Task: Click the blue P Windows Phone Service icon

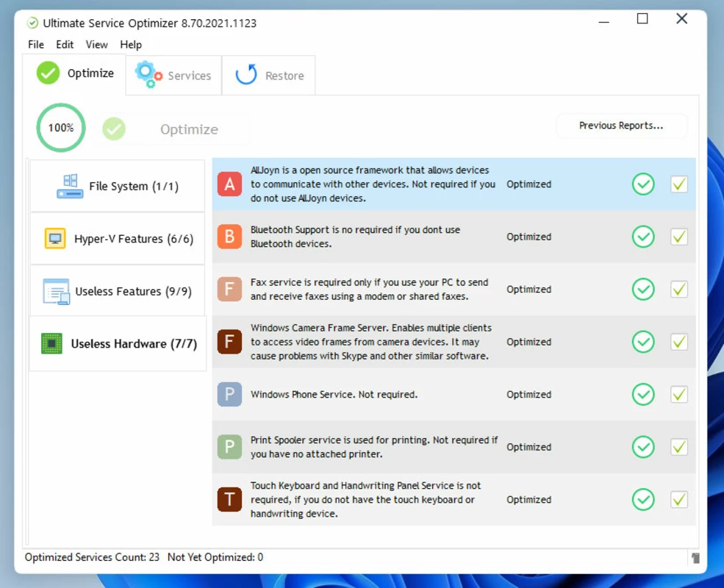Action: point(229,395)
